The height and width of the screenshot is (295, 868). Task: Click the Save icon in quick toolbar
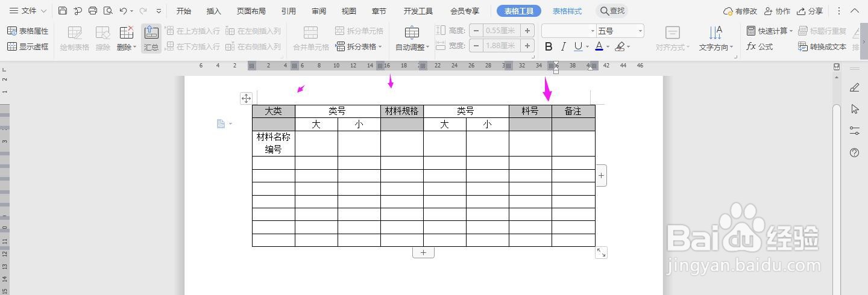63,11
